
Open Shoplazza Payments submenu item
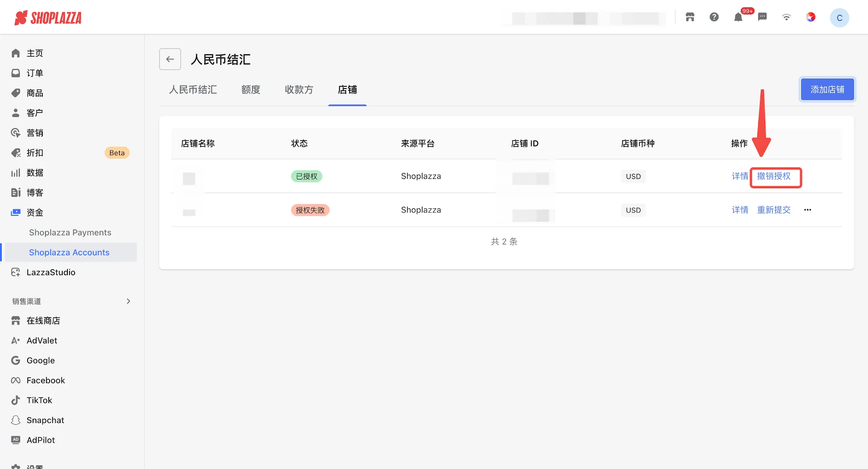[70, 232]
